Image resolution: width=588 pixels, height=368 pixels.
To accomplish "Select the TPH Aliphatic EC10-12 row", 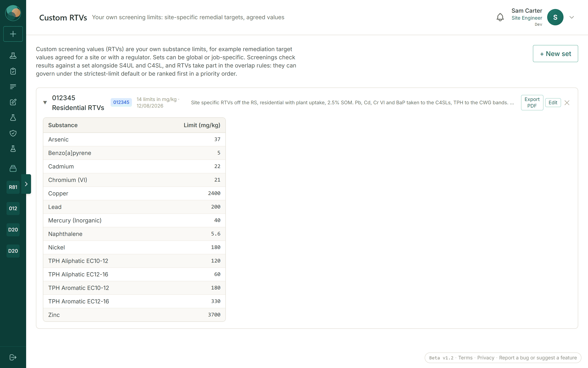I will tap(134, 261).
